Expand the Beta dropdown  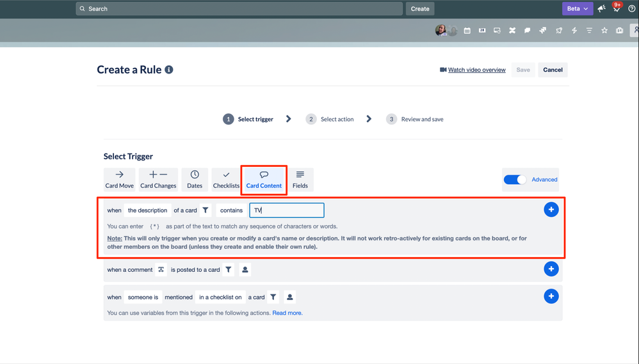click(x=578, y=8)
